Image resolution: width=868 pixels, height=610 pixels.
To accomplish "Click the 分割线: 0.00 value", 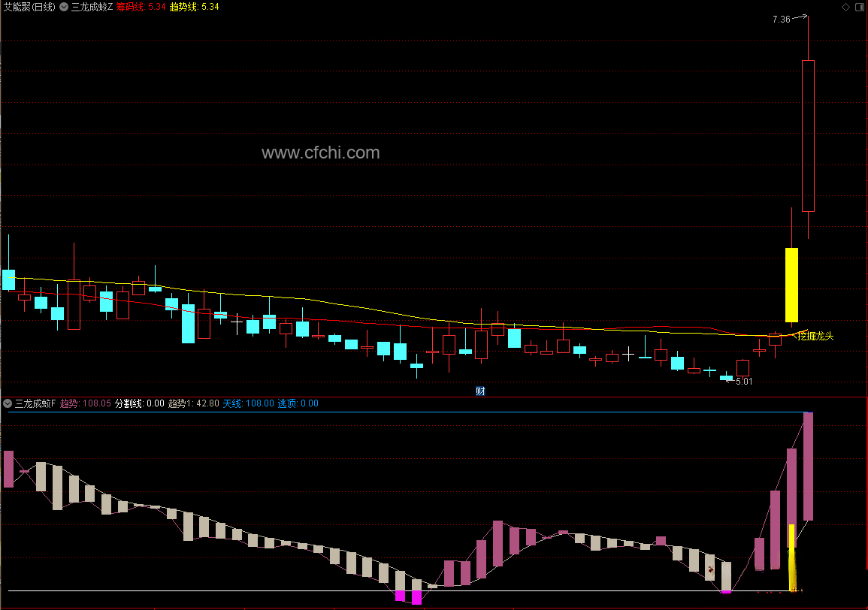I will click(x=140, y=403).
